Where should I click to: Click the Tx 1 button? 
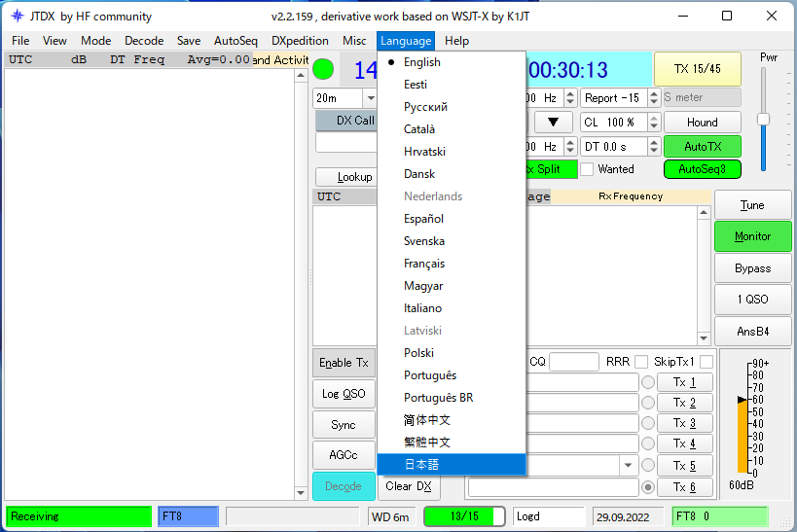(685, 382)
